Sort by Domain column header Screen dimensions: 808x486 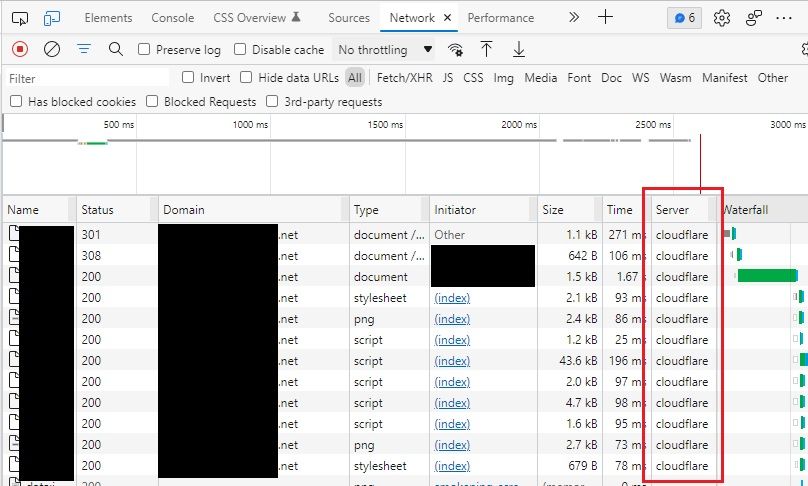tap(254, 210)
